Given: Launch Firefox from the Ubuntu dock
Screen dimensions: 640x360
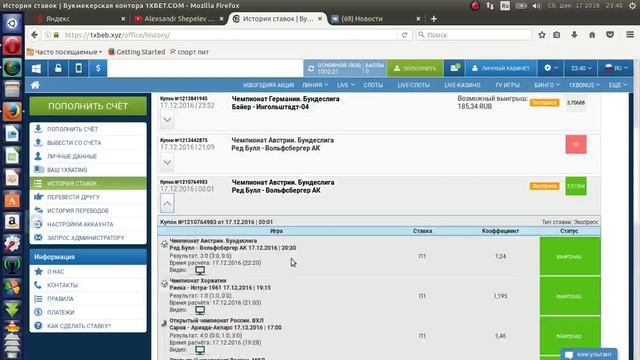Looking at the screenshot, I should tap(12, 111).
